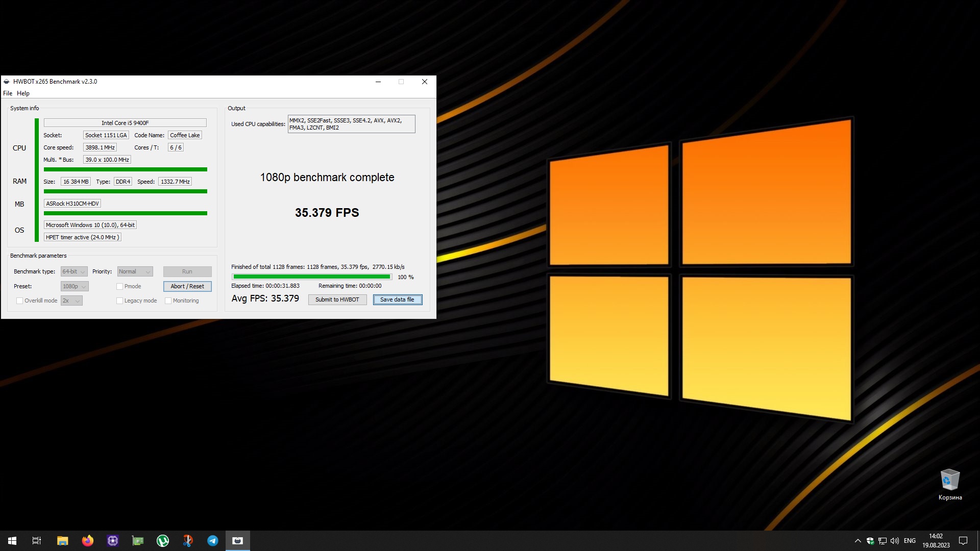
Task: Click the Remaining time 00:00:00 text
Action: click(x=350, y=286)
